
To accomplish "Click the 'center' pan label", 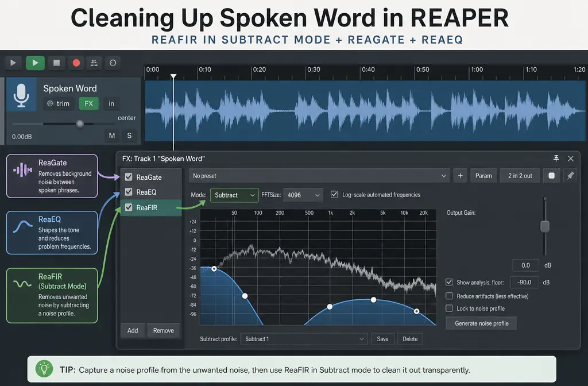I will pyautogui.click(x=127, y=118).
